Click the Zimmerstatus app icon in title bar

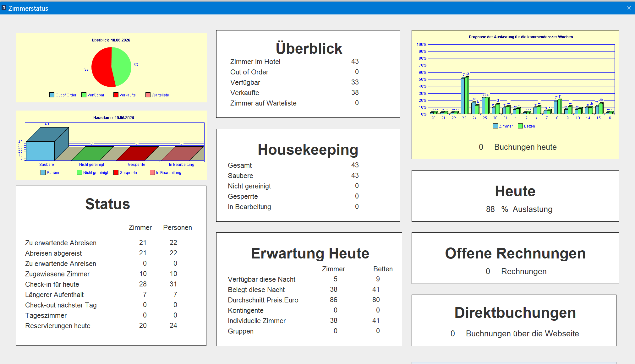click(x=4, y=8)
